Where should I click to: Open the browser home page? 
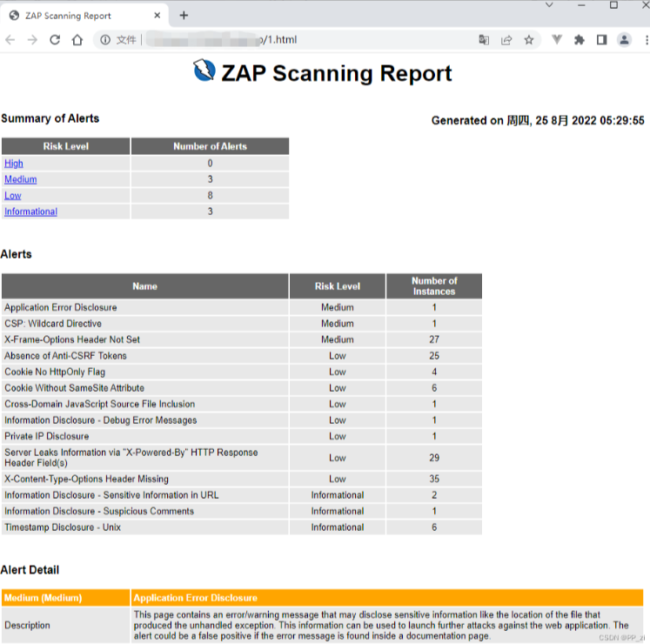[x=77, y=40]
